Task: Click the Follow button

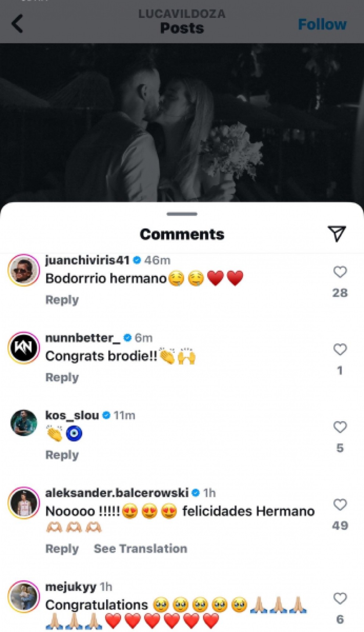Action: pos(322,24)
